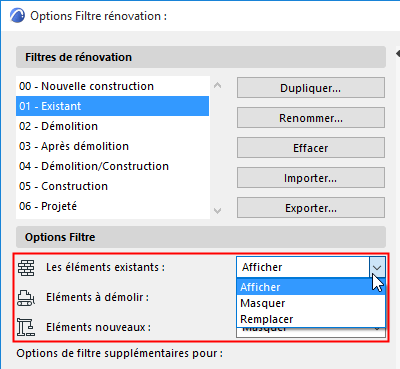This screenshot has width=400, height=369.
Task: Click the Dupliquer... button
Action: [311, 88]
